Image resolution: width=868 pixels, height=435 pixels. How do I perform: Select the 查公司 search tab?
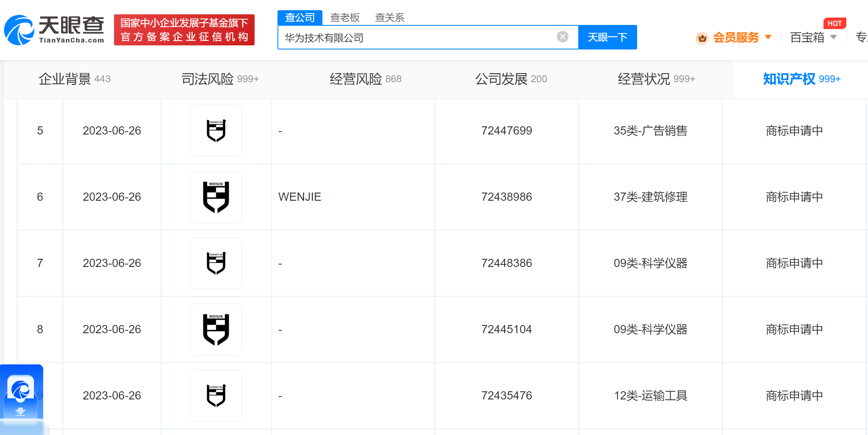(x=300, y=18)
